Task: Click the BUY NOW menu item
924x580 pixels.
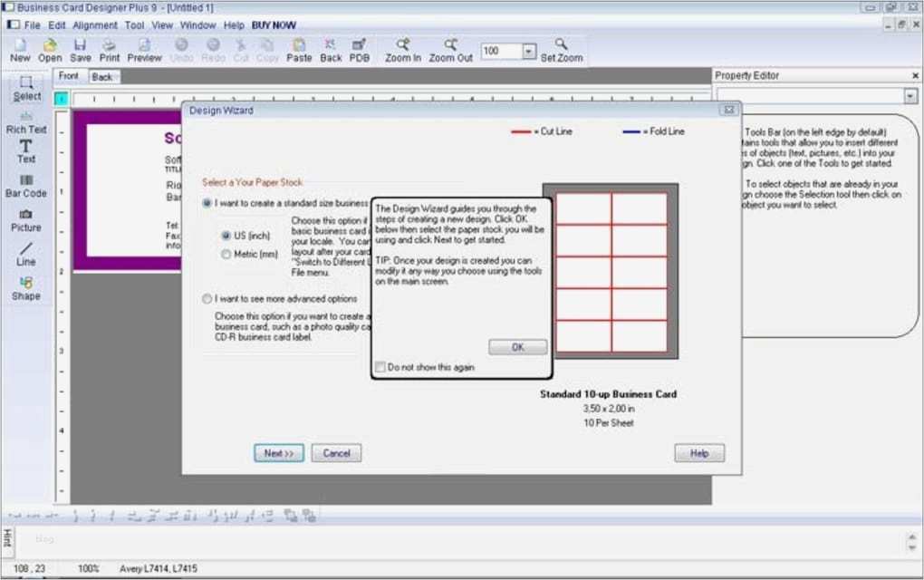Action: 274,25
